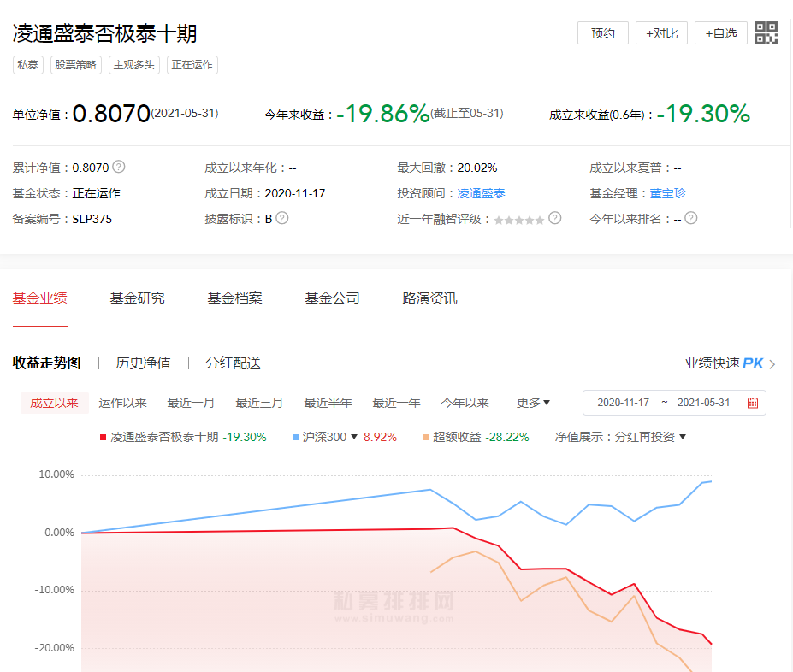Show help for 披露标识
793x672 pixels.
pos(282,218)
